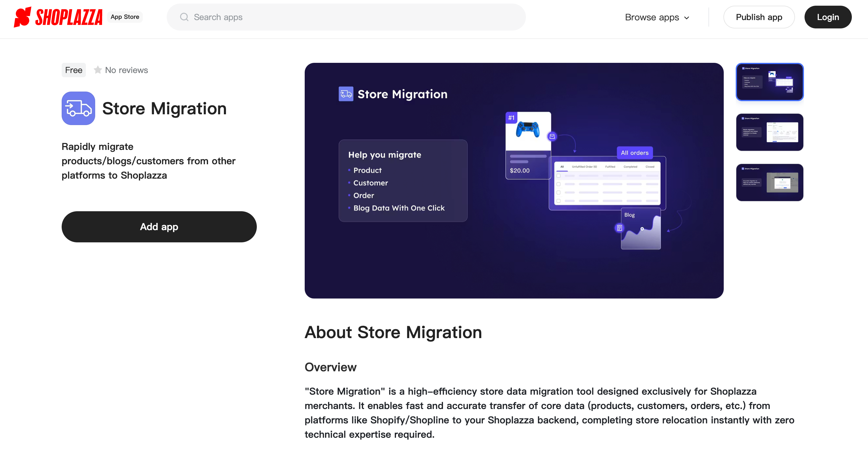Click the search magnifier icon

pos(184,17)
